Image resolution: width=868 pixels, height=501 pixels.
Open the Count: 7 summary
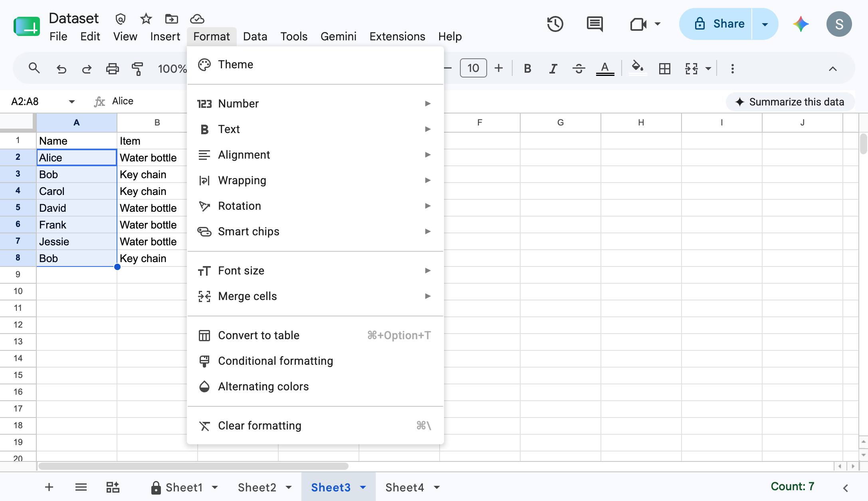[x=792, y=486]
